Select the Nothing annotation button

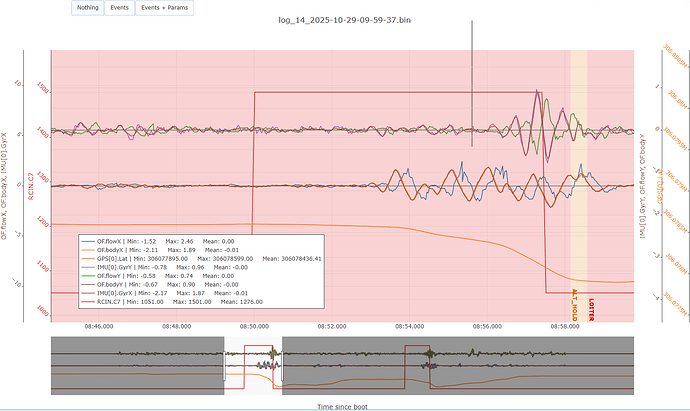[85, 8]
